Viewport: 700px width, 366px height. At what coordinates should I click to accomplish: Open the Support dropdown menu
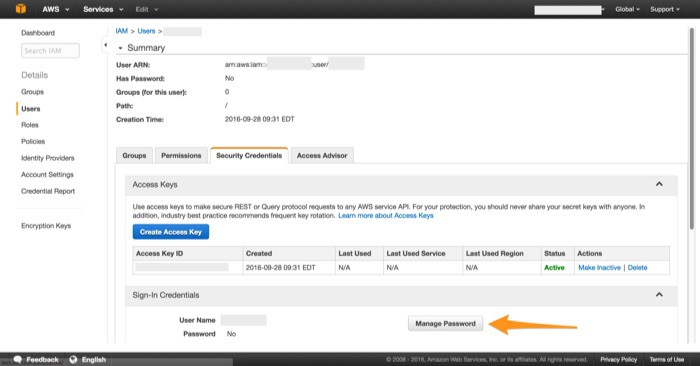click(x=665, y=9)
